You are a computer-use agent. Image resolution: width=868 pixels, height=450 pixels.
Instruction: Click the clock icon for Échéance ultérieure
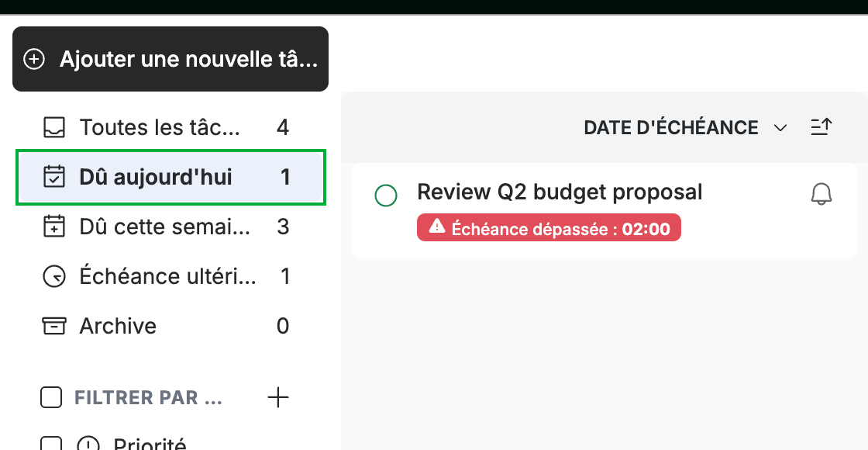pos(54,276)
